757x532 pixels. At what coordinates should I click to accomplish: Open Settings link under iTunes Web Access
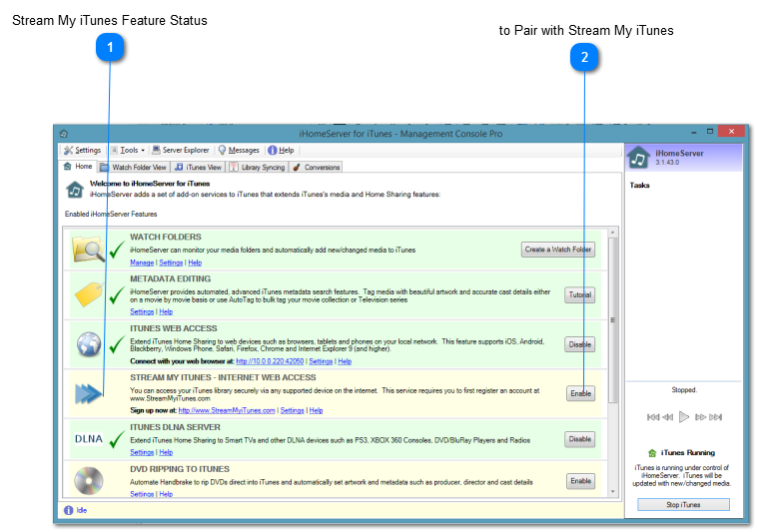point(321,361)
